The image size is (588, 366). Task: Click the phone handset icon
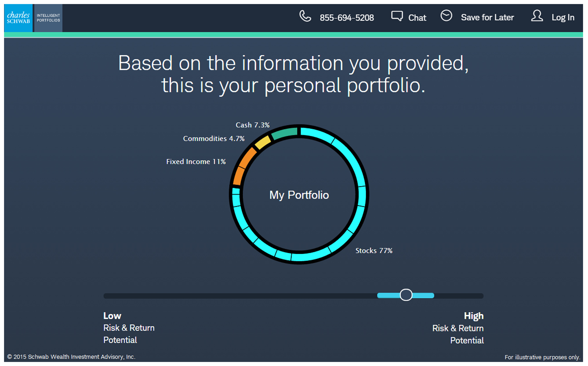(305, 16)
